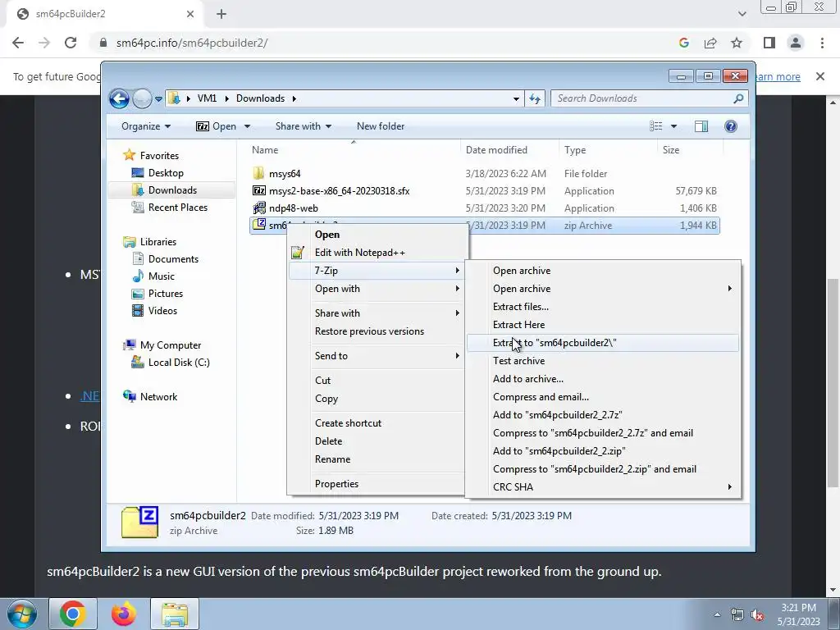Bookmark the page with the star icon
The height and width of the screenshot is (630, 840).
pyautogui.click(x=737, y=43)
